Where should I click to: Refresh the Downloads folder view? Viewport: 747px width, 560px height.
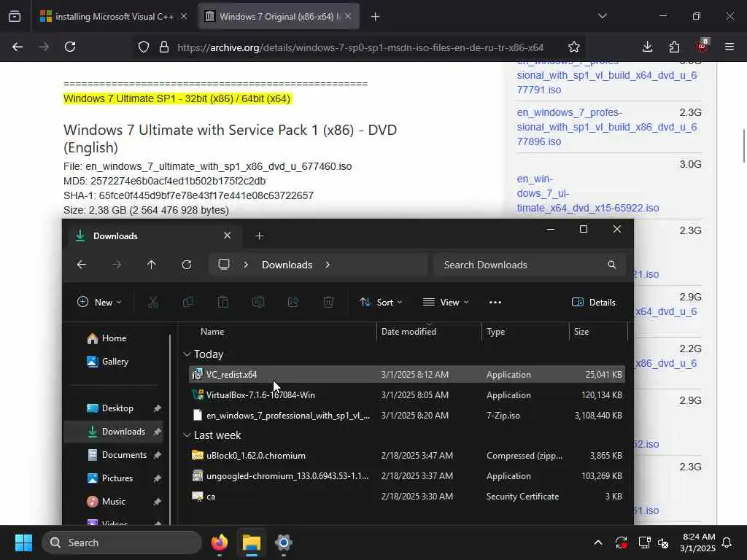(x=187, y=265)
